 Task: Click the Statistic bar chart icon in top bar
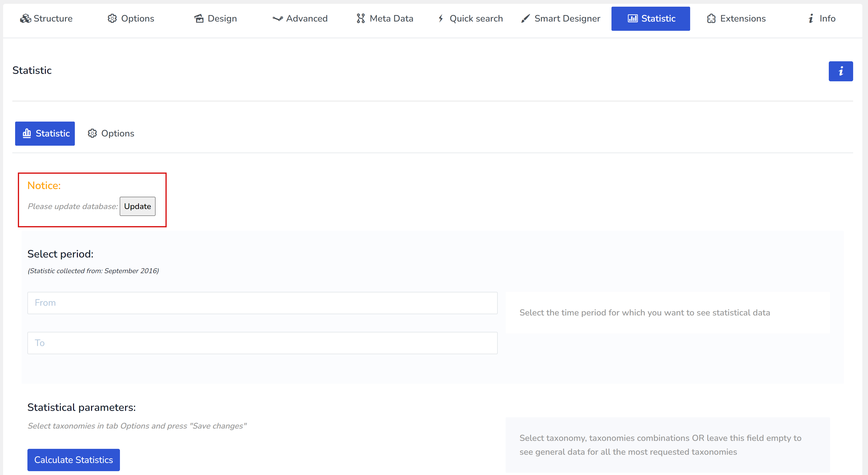click(633, 18)
